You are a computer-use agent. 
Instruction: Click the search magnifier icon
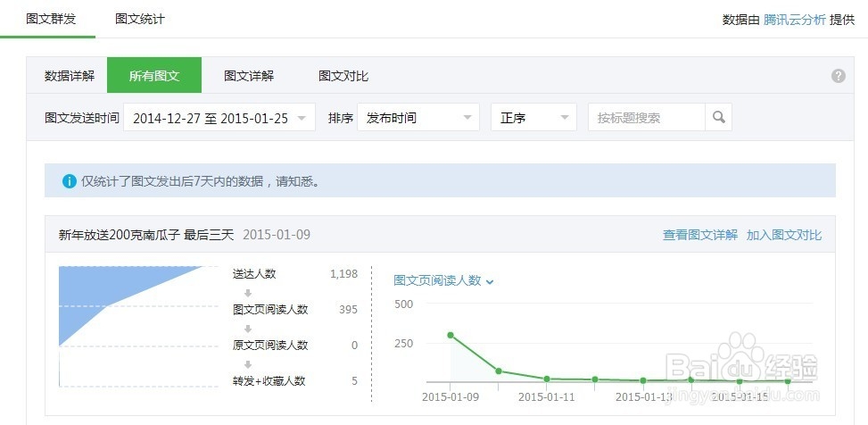pos(718,117)
